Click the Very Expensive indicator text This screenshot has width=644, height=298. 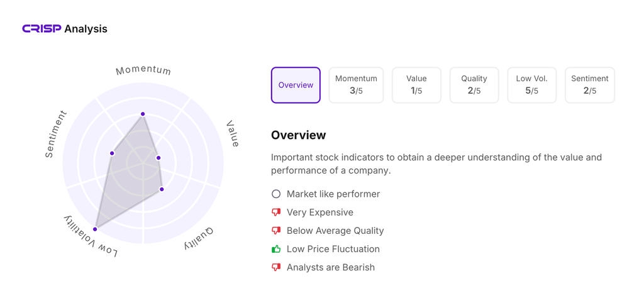point(319,212)
